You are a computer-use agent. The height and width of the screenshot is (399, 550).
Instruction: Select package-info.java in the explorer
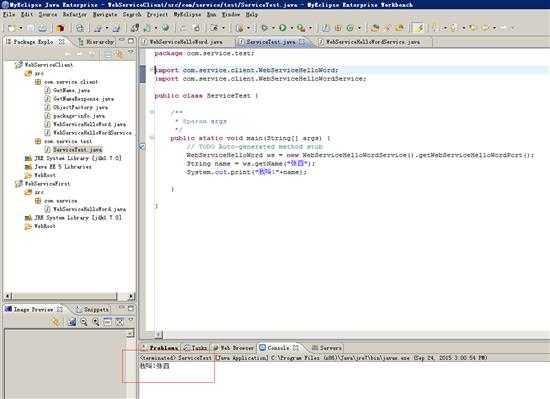[75, 116]
